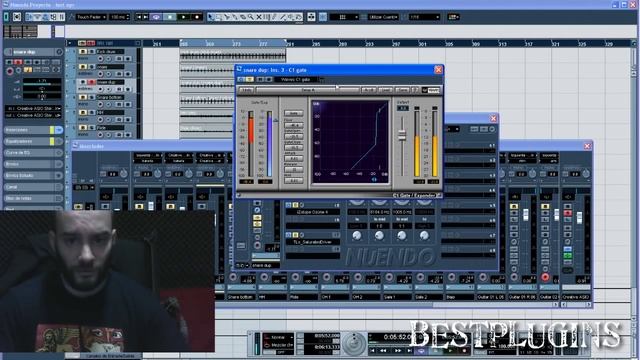The width and height of the screenshot is (640, 360).
Task: Open the Touch Fader automation mode dropdown
Action: (x=91, y=17)
